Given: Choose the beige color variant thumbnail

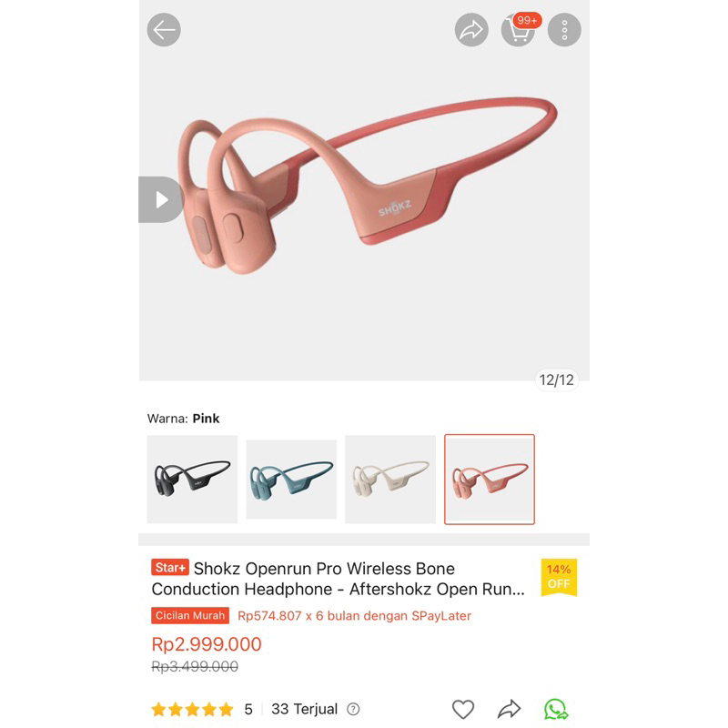Looking at the screenshot, I should point(390,480).
